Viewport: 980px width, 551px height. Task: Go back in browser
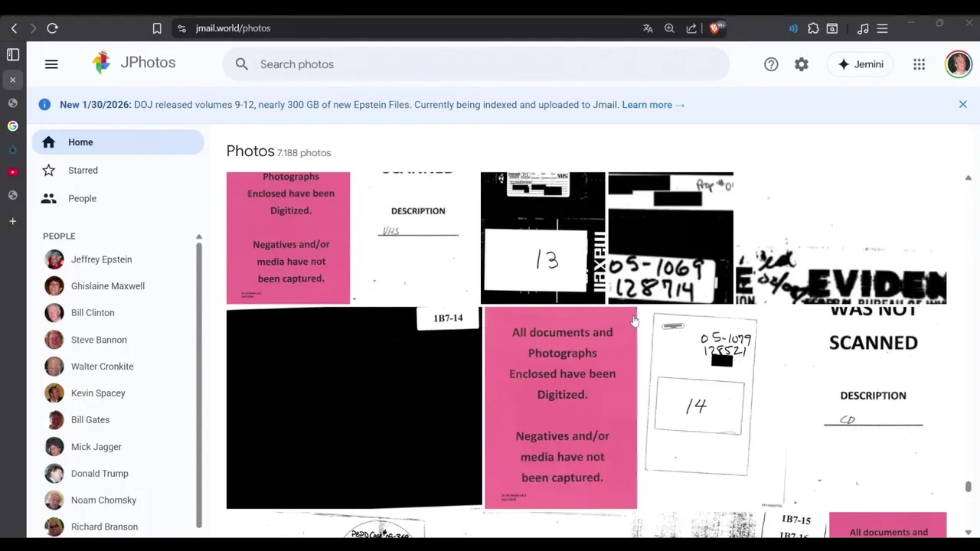pos(14,28)
